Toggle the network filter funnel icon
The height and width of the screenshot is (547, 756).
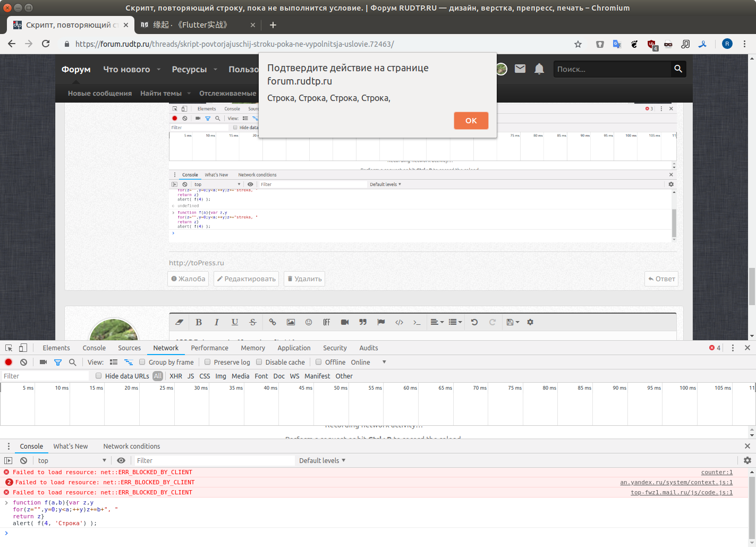tap(58, 362)
